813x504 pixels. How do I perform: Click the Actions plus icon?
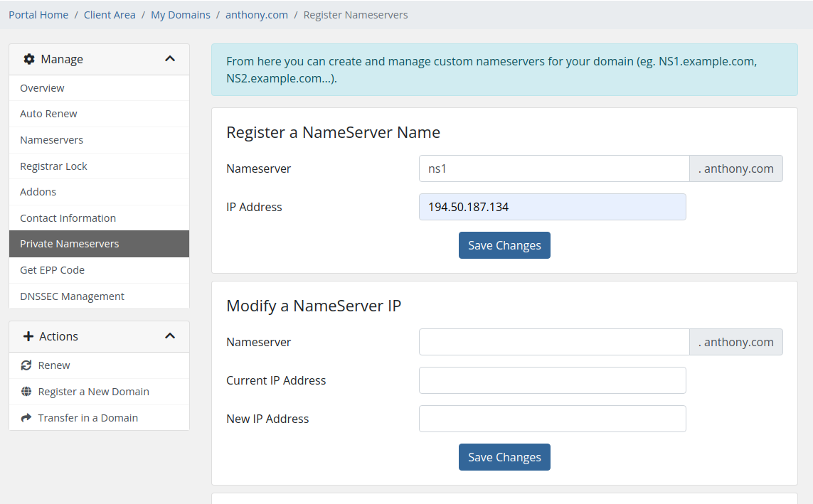(28, 336)
